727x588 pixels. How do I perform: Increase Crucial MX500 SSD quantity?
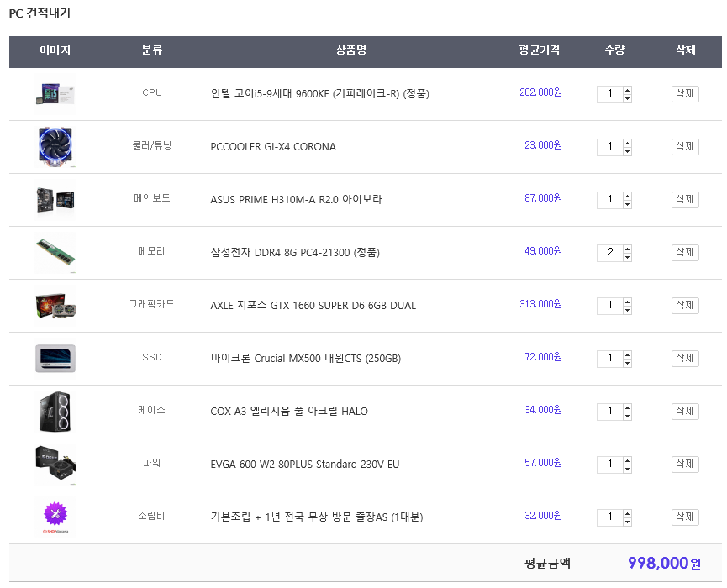627,354
